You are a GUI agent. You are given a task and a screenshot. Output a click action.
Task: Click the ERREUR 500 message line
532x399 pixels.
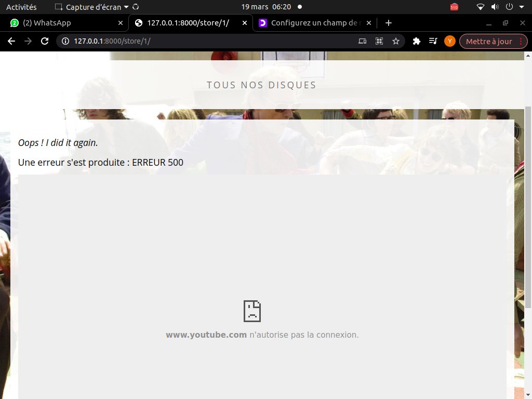coord(101,163)
